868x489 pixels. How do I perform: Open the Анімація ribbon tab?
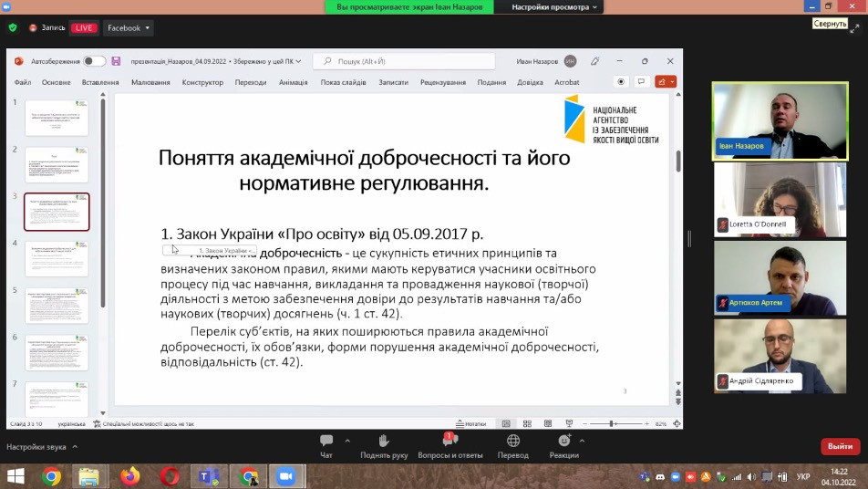[x=293, y=82]
